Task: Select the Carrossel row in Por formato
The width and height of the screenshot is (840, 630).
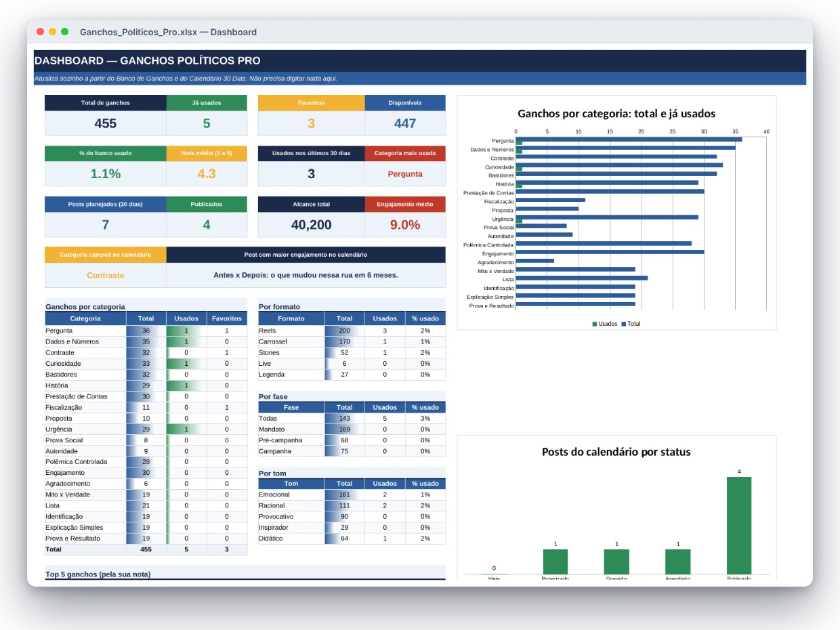Action: click(352, 341)
